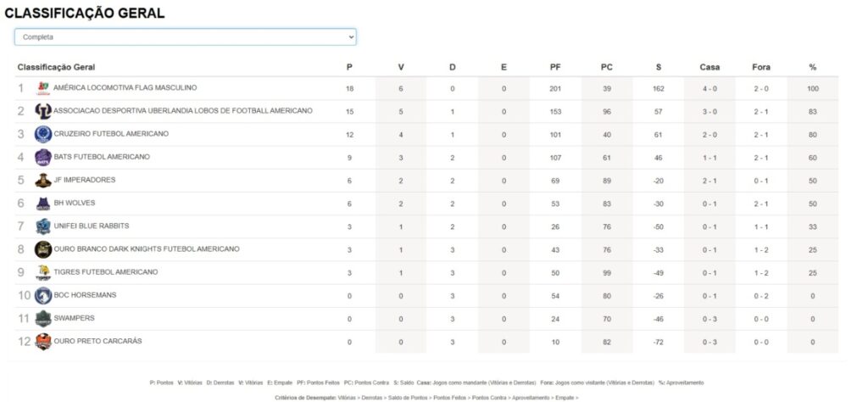The image size is (868, 402).
Task: Click the Casa column header
Action: [709, 67]
